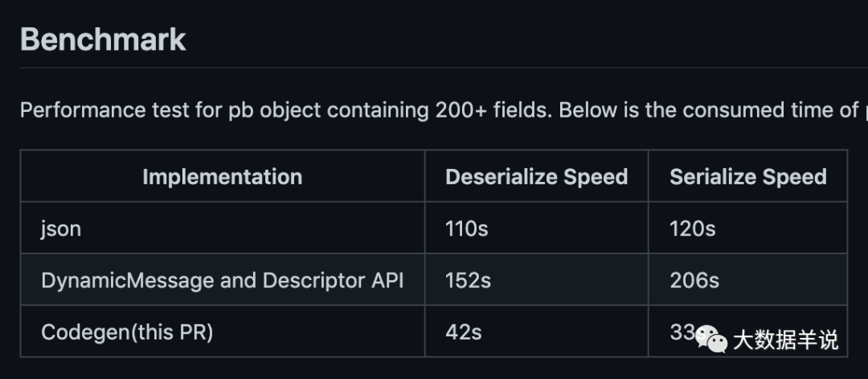Screen dimensions: 868x379
Task: Click the 120s serialize value cell
Action: [692, 229]
